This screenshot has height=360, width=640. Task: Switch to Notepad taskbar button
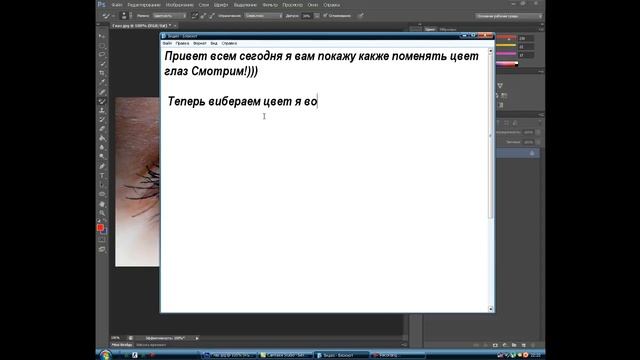point(341,355)
